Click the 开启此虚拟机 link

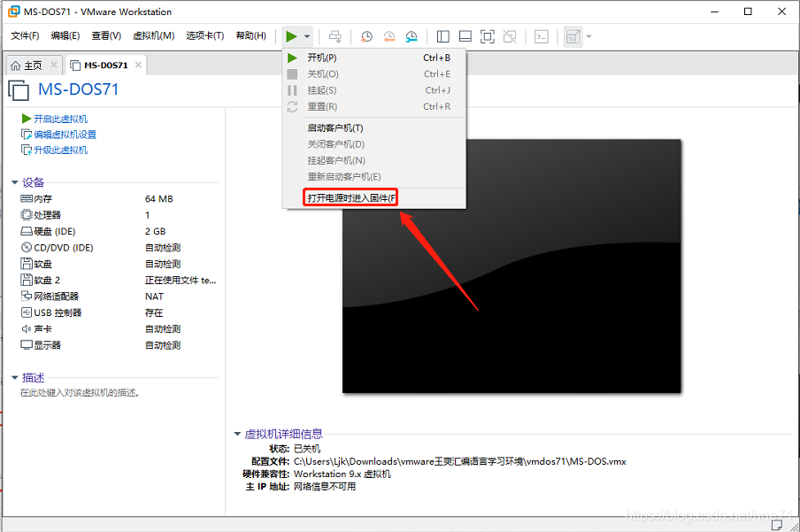click(x=60, y=119)
